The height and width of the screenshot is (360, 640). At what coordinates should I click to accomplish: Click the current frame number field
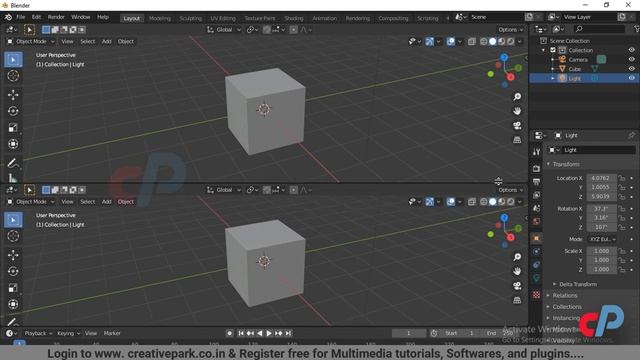[x=409, y=333]
